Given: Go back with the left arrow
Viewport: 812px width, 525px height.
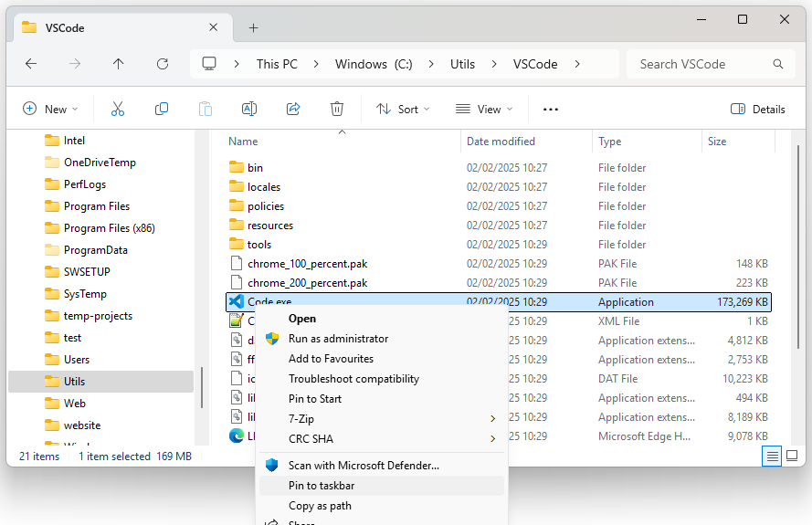Looking at the screenshot, I should click(31, 64).
